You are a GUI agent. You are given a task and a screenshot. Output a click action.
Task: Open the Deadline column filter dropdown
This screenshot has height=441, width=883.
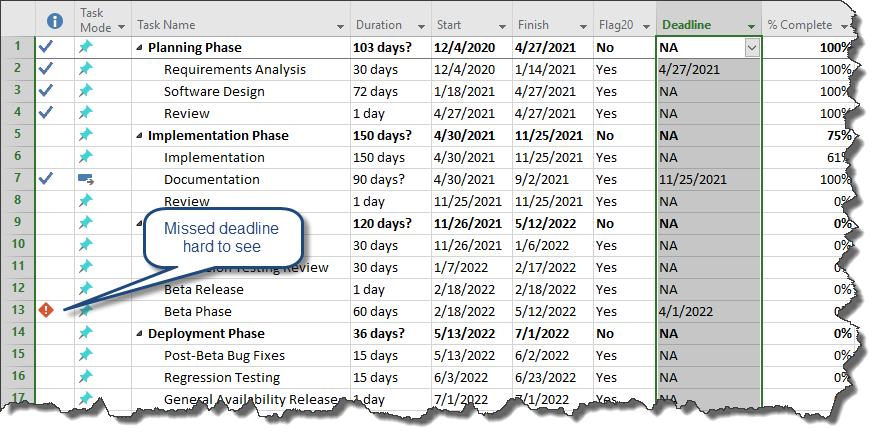point(751,27)
